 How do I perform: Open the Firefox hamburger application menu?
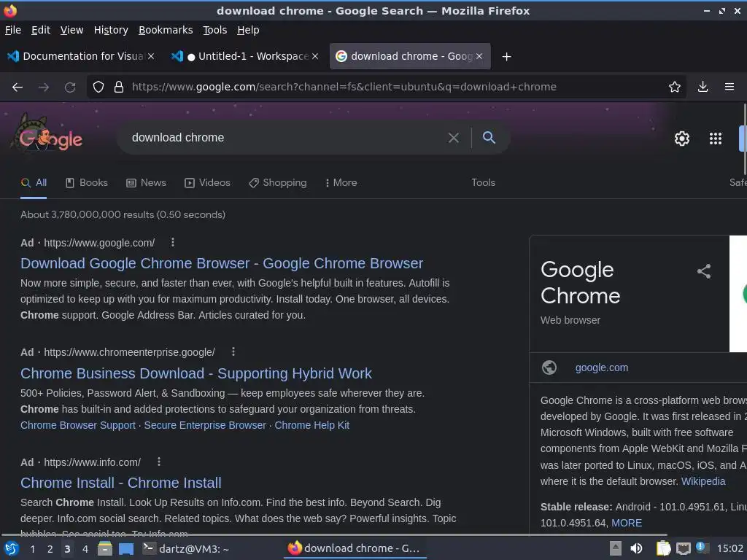coord(729,87)
